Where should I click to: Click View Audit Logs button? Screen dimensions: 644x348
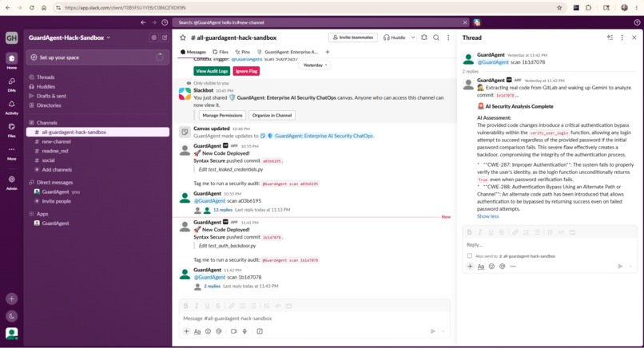click(212, 71)
